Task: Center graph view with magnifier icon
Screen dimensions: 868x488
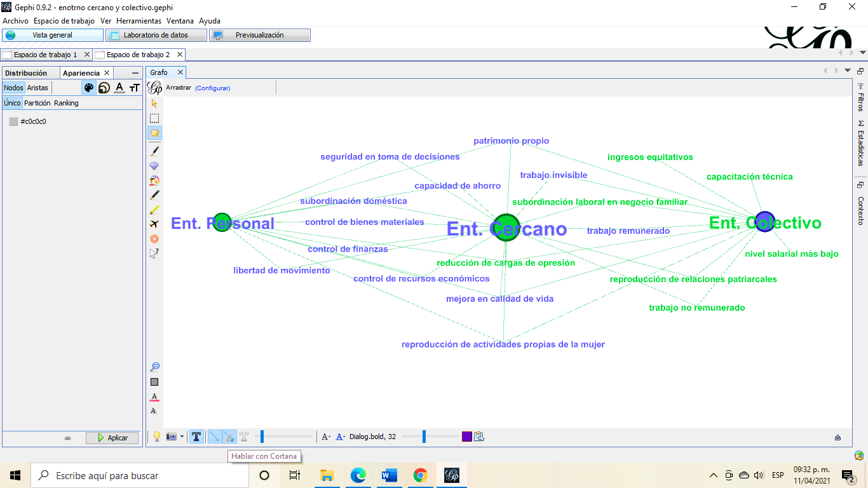Action: pyautogui.click(x=154, y=367)
